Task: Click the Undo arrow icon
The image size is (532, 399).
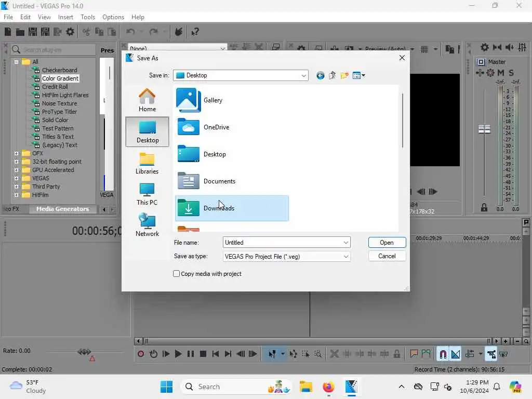Action: [130, 32]
